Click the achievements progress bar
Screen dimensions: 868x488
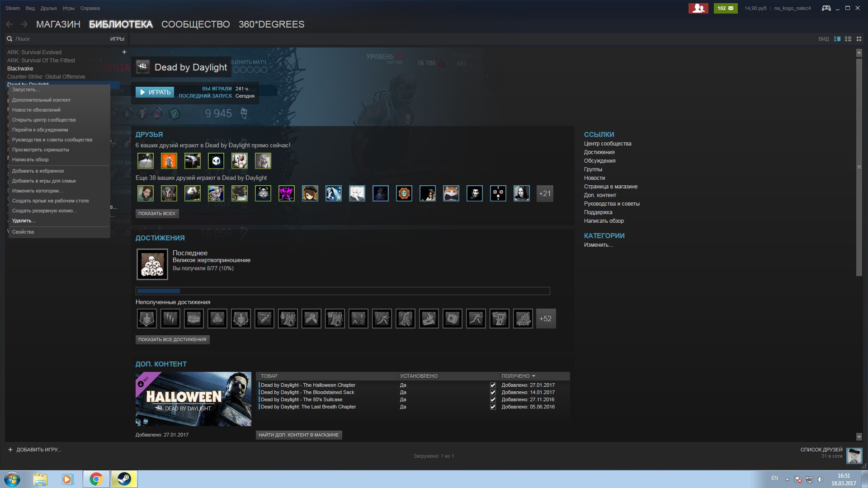tap(343, 291)
